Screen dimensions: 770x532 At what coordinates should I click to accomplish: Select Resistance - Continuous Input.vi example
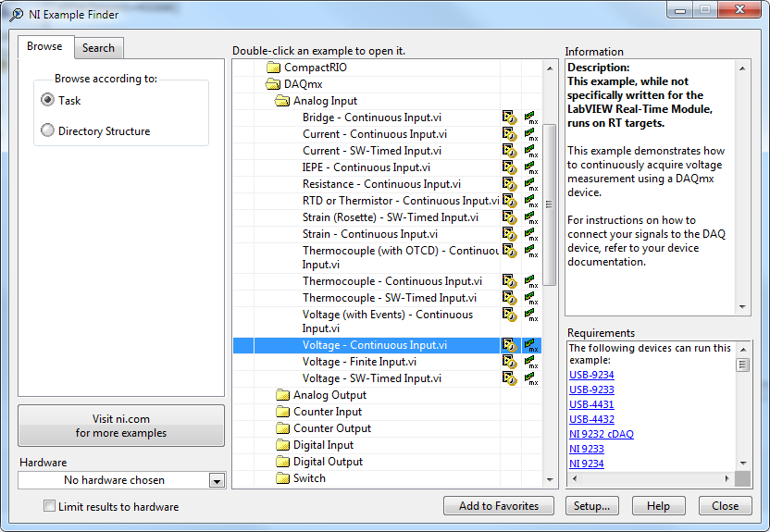tap(381, 184)
